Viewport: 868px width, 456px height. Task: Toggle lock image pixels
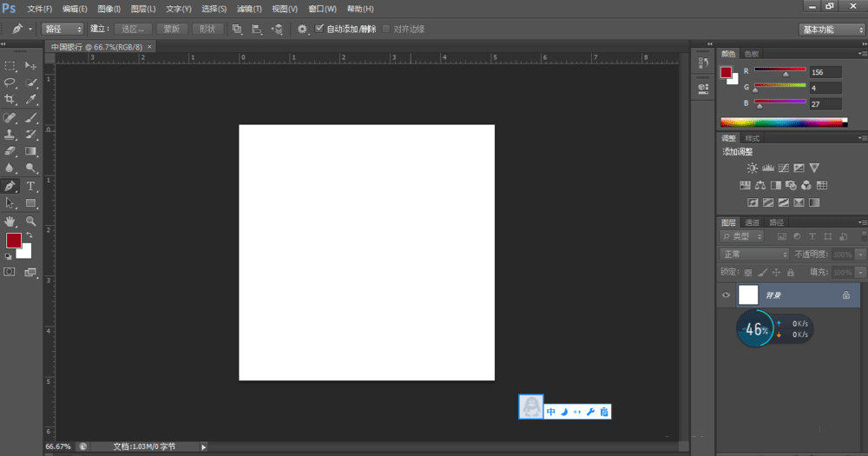[x=762, y=272]
